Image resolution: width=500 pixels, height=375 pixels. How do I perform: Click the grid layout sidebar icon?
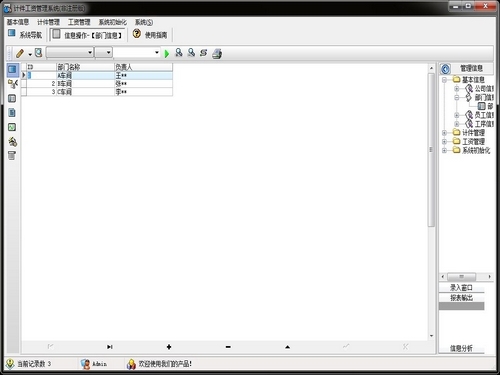(x=12, y=98)
